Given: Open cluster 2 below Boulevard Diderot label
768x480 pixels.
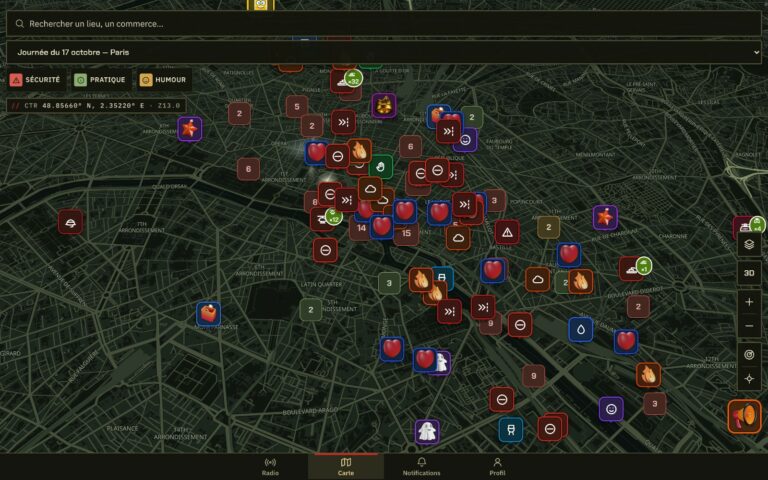Looking at the screenshot, I should pos(638,307).
